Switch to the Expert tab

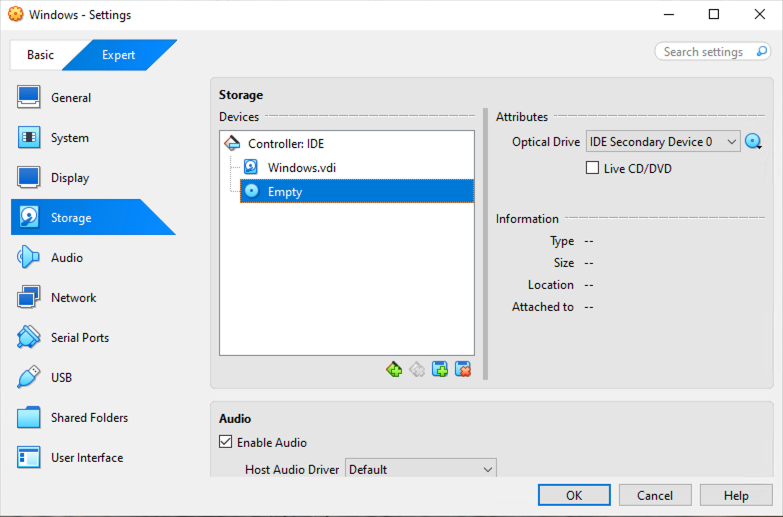118,54
